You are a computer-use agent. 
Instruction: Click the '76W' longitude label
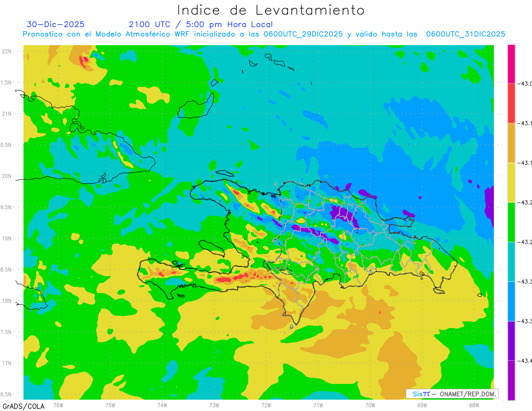(x=58, y=404)
